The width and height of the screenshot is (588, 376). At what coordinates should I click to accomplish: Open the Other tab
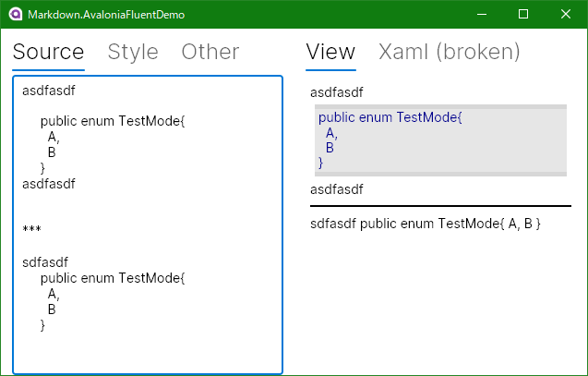(x=210, y=52)
